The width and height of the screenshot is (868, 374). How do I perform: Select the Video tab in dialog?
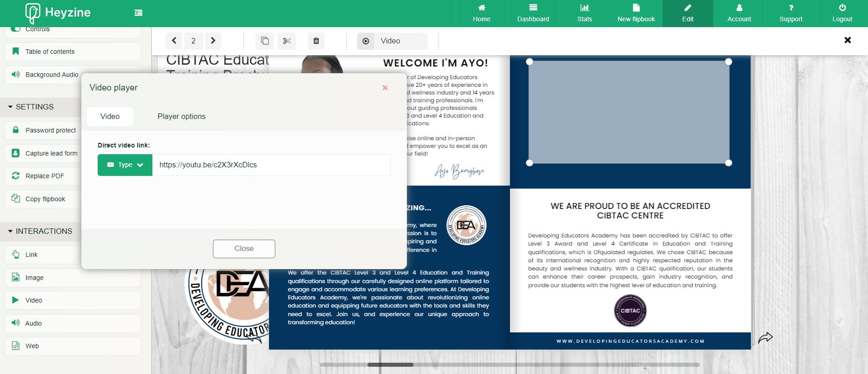point(110,116)
